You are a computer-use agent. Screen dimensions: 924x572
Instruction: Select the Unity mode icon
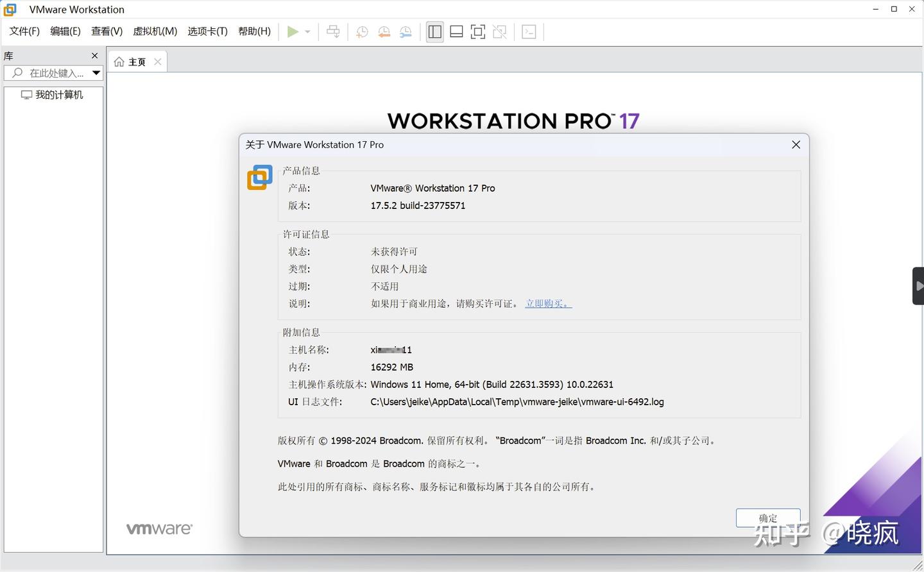click(x=500, y=31)
